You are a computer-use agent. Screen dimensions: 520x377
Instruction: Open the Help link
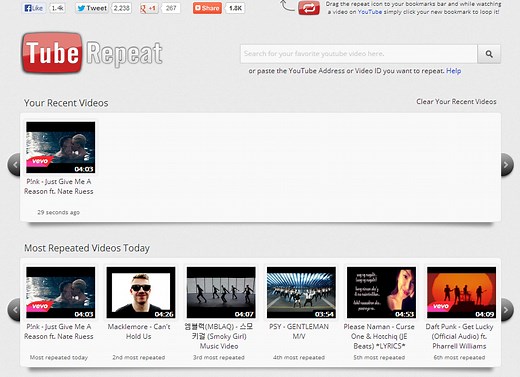(453, 71)
